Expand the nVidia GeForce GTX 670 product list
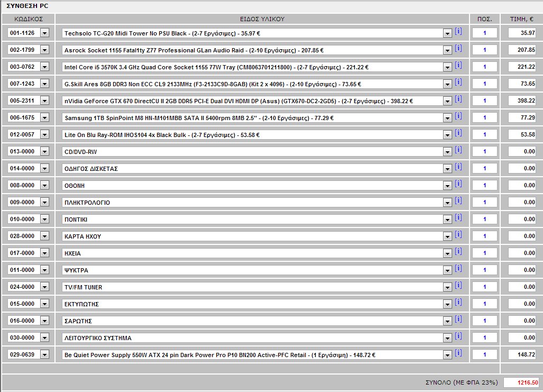543x392 pixels. click(x=447, y=101)
